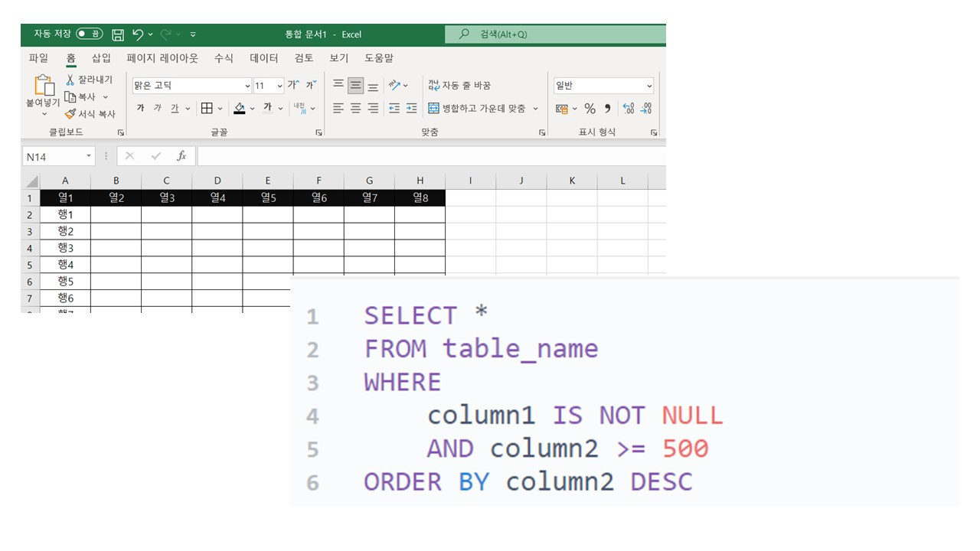The width and height of the screenshot is (980, 551).
Task: Toggle 자동 줄 바꿈 wrap text
Action: (x=459, y=85)
